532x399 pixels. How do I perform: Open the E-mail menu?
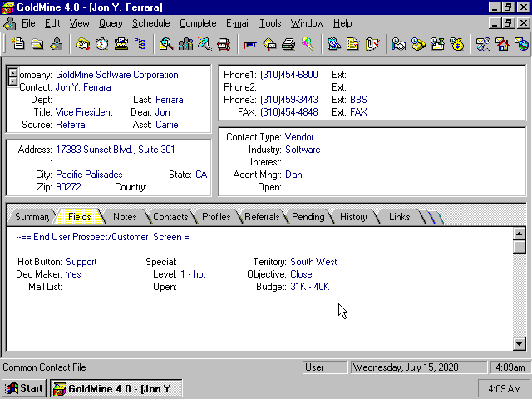[x=238, y=23]
